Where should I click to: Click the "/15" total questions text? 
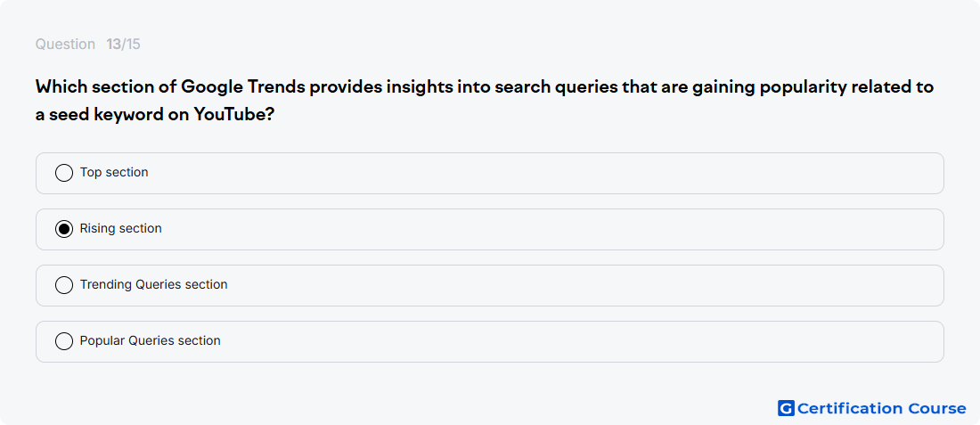click(131, 45)
